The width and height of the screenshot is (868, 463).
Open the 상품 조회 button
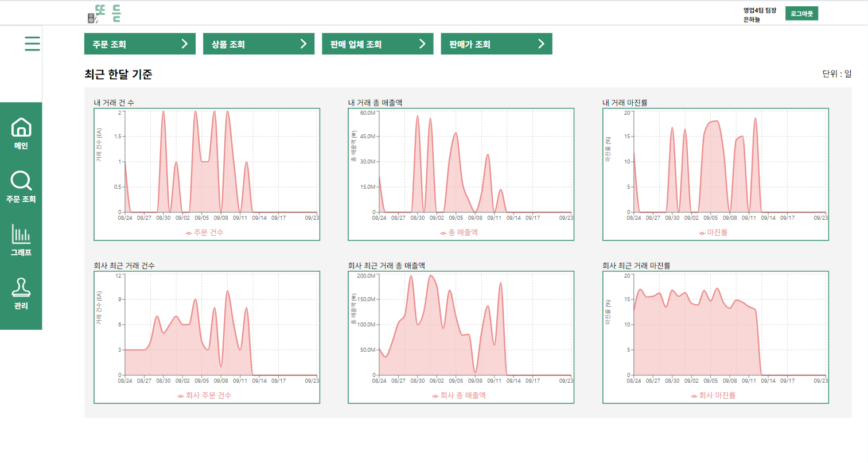(259, 44)
